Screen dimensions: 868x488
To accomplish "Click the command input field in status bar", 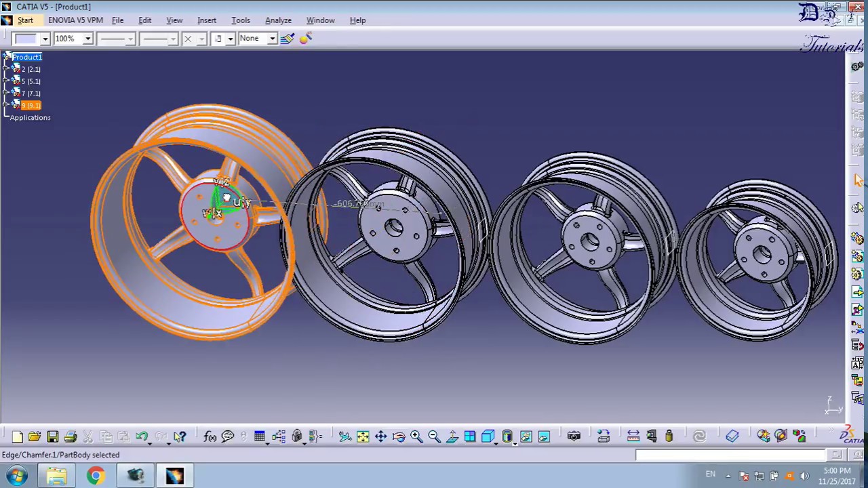I will (730, 455).
